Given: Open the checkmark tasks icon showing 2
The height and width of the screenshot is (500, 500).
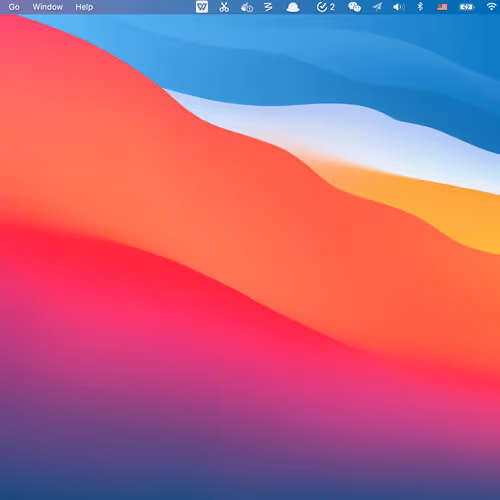Looking at the screenshot, I should (325, 7).
